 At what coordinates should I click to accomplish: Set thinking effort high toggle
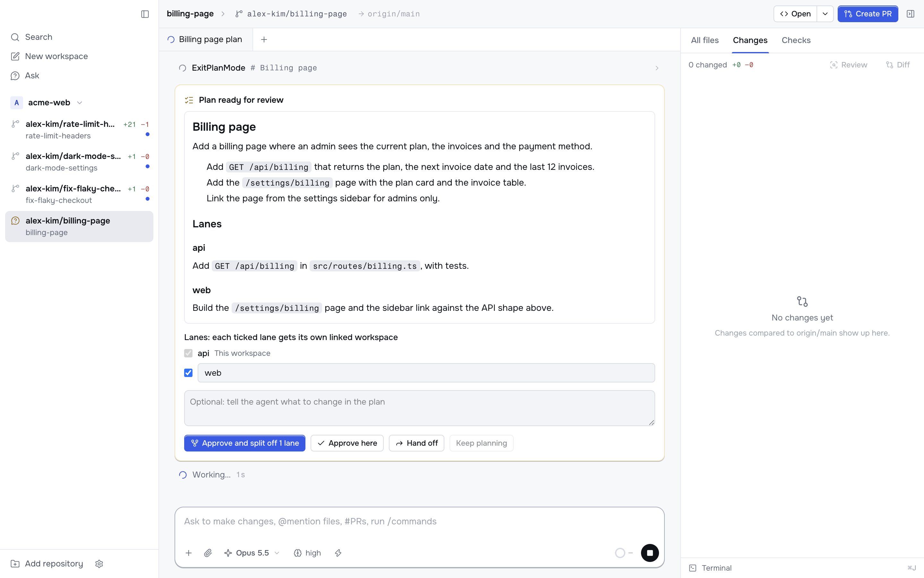[307, 553]
